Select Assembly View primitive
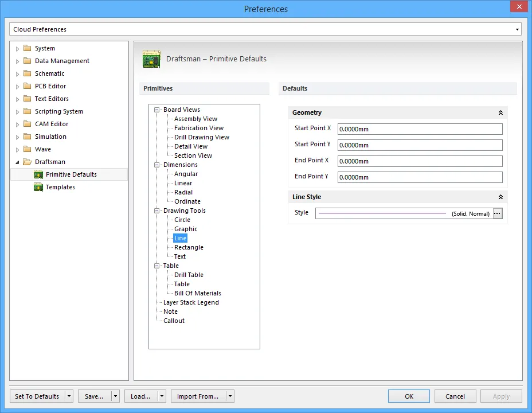This screenshot has height=413, width=532. [x=195, y=119]
